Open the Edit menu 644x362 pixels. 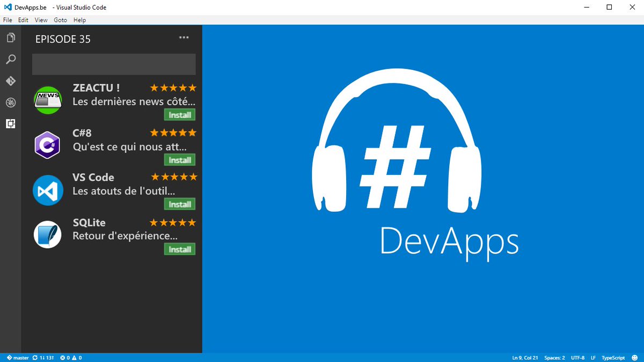click(x=23, y=20)
